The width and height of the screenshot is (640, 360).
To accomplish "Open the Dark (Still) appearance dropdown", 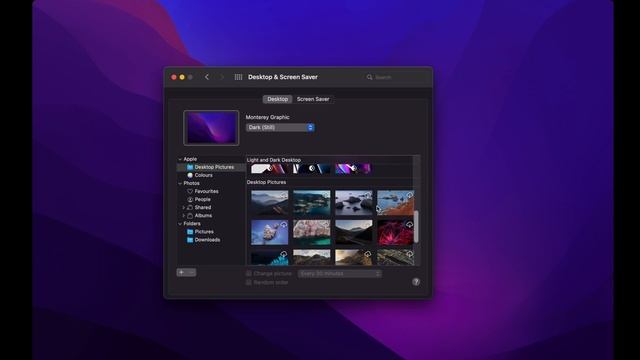I will (280, 127).
